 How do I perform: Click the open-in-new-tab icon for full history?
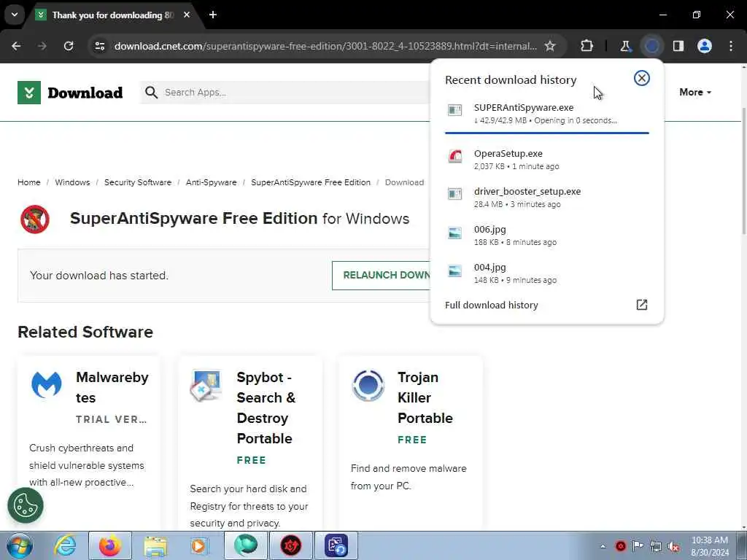point(642,305)
